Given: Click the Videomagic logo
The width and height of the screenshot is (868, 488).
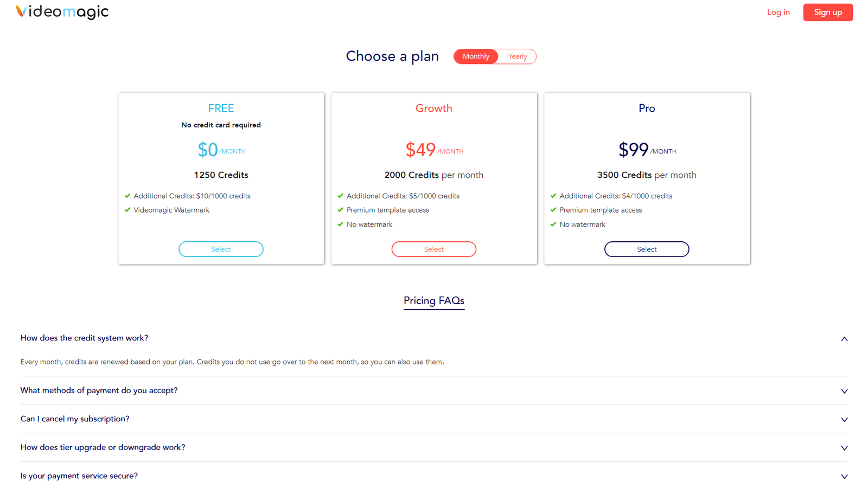Looking at the screenshot, I should [62, 12].
